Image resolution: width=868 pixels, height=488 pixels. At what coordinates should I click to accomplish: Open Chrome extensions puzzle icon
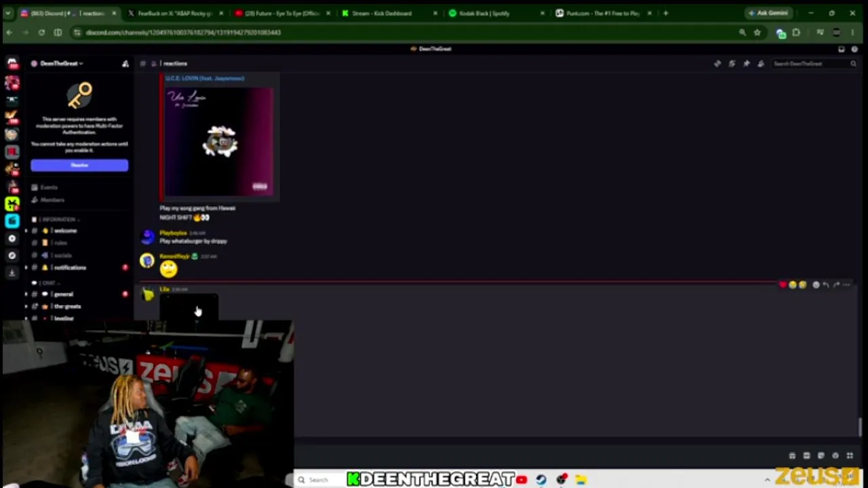[796, 33]
